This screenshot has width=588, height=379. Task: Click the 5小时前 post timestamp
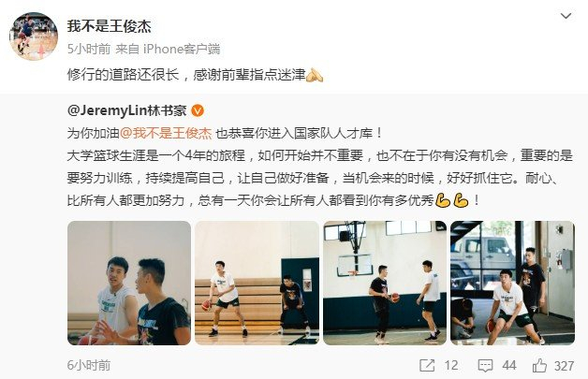[89, 49]
